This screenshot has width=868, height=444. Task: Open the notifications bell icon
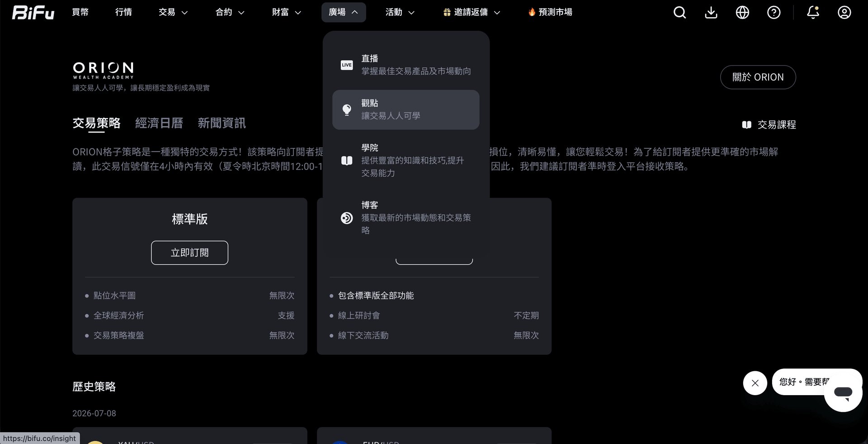point(813,12)
